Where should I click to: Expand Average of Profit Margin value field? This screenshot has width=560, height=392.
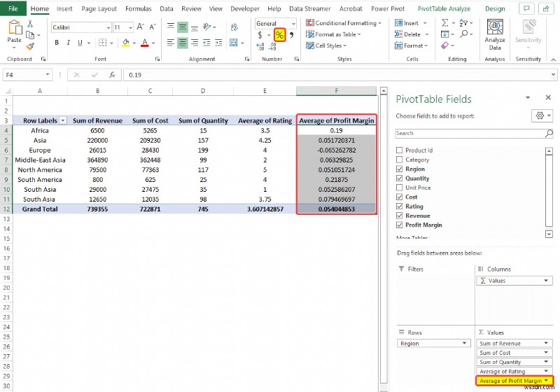click(x=546, y=381)
